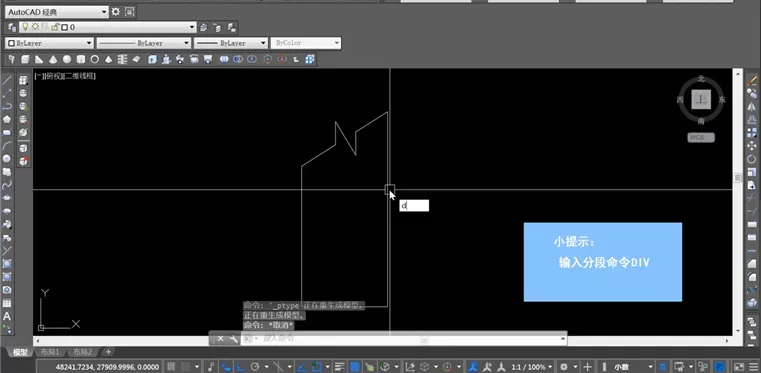Open the ByColor plot style dropdown

tap(306, 43)
